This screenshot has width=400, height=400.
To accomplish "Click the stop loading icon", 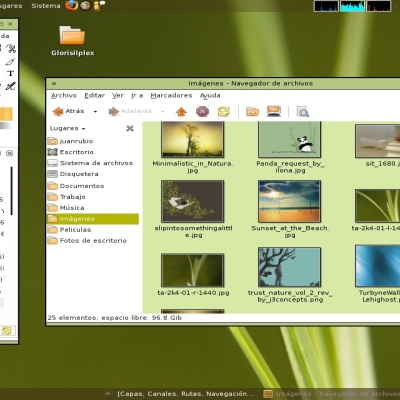I will [202, 111].
